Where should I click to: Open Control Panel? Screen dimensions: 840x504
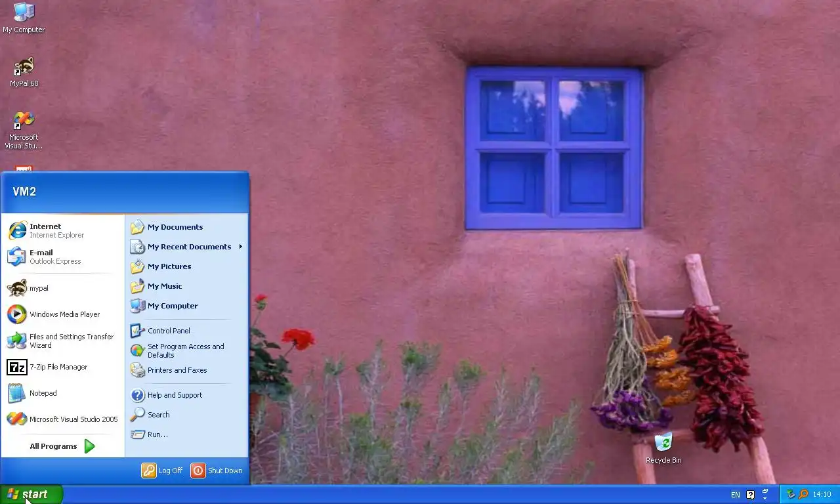point(186,331)
